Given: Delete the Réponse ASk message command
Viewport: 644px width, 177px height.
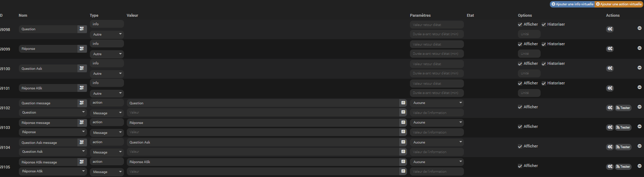Looking at the screenshot, I should pos(639,166).
